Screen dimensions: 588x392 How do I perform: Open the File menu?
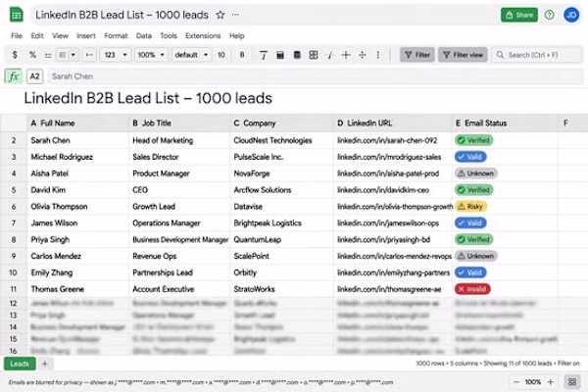pyautogui.click(x=17, y=36)
